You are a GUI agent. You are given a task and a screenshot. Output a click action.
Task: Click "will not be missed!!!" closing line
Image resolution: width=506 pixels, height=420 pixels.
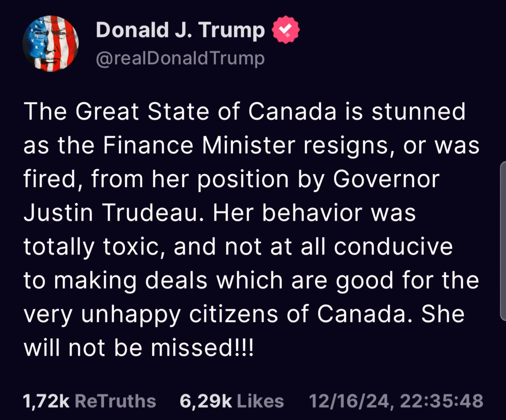(139, 348)
